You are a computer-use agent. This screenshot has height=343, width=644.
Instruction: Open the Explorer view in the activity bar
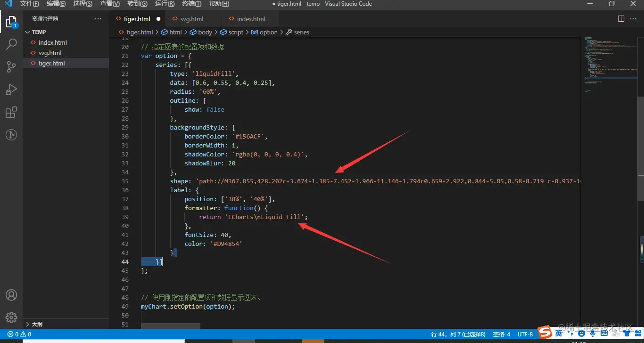[11, 22]
